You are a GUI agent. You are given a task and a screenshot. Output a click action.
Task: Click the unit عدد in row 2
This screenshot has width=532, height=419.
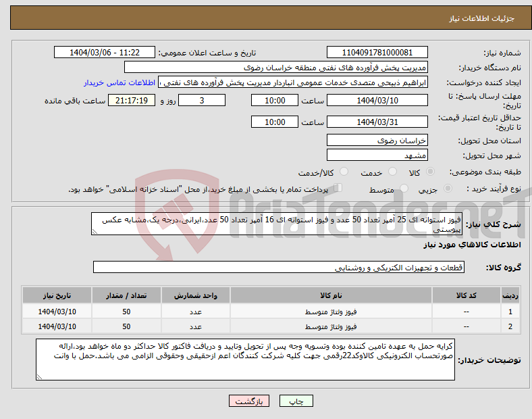[x=196, y=326]
